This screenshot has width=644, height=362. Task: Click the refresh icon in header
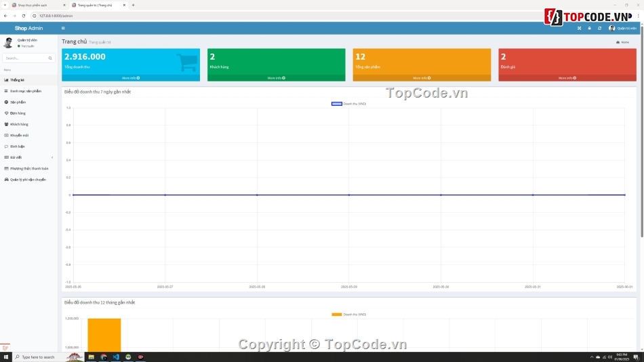(x=600, y=28)
